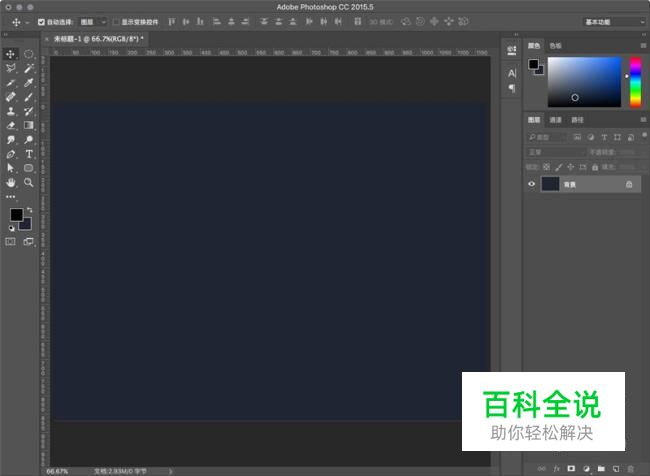Open the auto-select 图层 target dropdown

coord(93,22)
